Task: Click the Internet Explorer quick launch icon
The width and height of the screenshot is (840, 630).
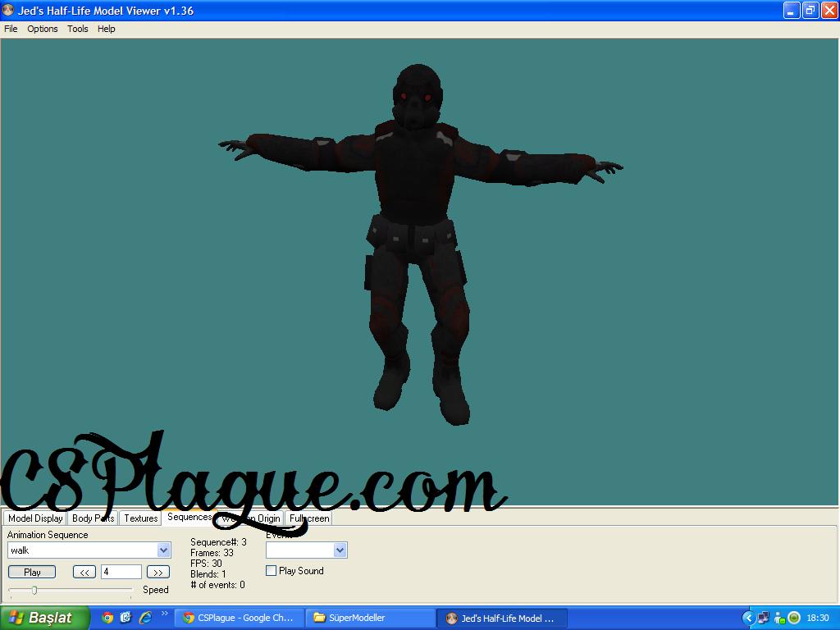Action: click(145, 618)
